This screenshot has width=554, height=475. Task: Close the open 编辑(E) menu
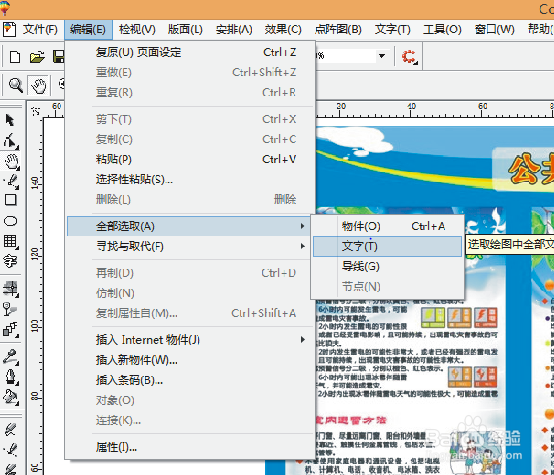point(88,29)
